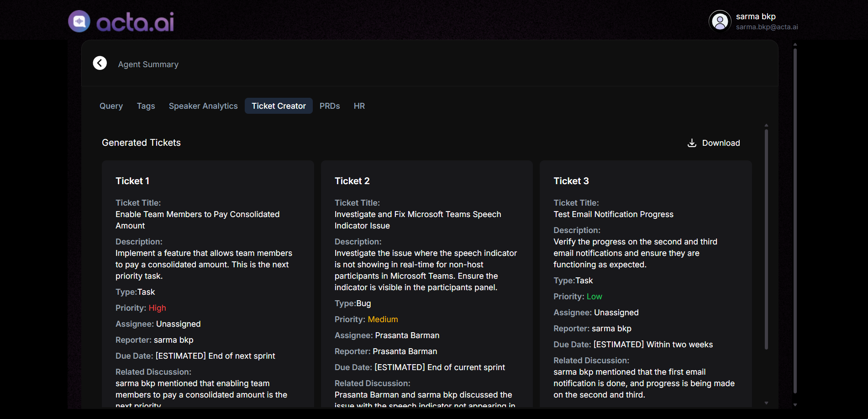The height and width of the screenshot is (419, 868).
Task: Click the up arrow on the page scrollbar
Action: [794, 44]
